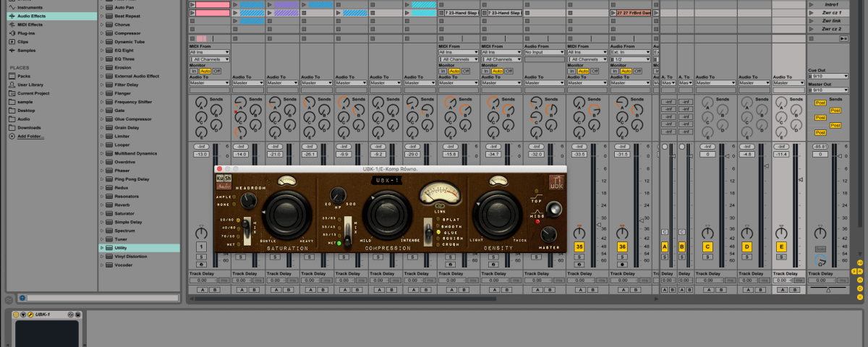Viewport: 868px width, 347px height.
Task: Click the Compression VU meter in UBK-1
Action: [440, 192]
